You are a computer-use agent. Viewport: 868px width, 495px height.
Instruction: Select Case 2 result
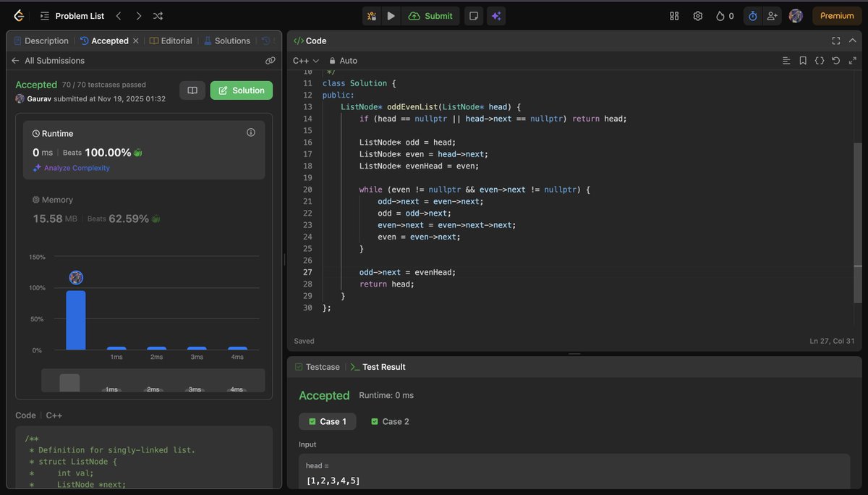point(390,421)
